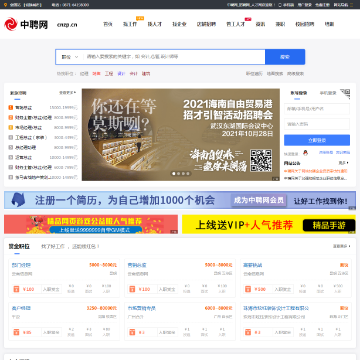Open 资讯 in the main navigation bar

coord(260,24)
